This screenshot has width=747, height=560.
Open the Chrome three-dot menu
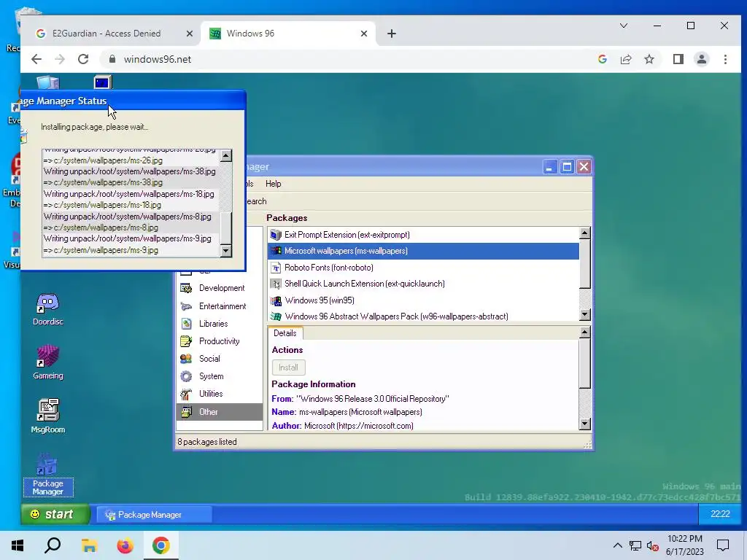[x=725, y=59]
